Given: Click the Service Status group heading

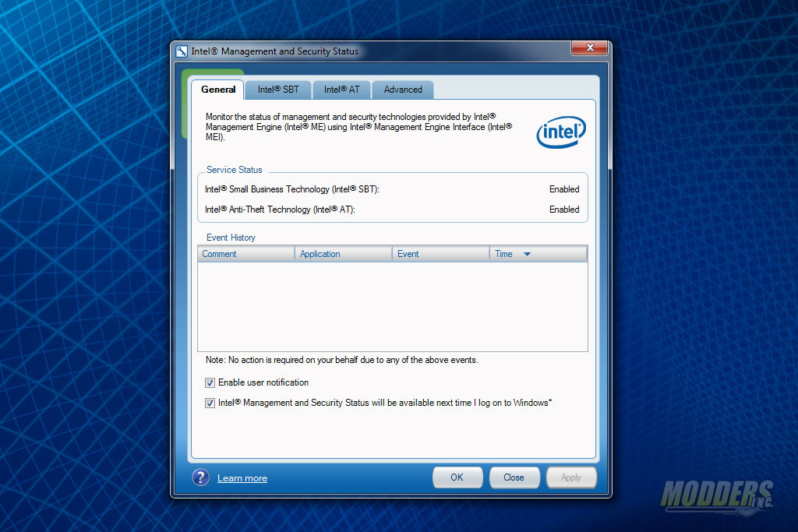Looking at the screenshot, I should [x=234, y=170].
